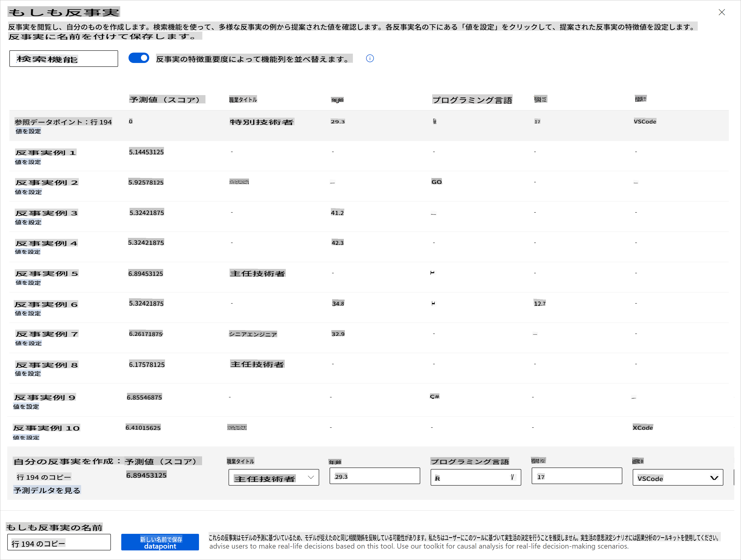
Task: Close the counterfactual panel with X
Action: pos(722,12)
